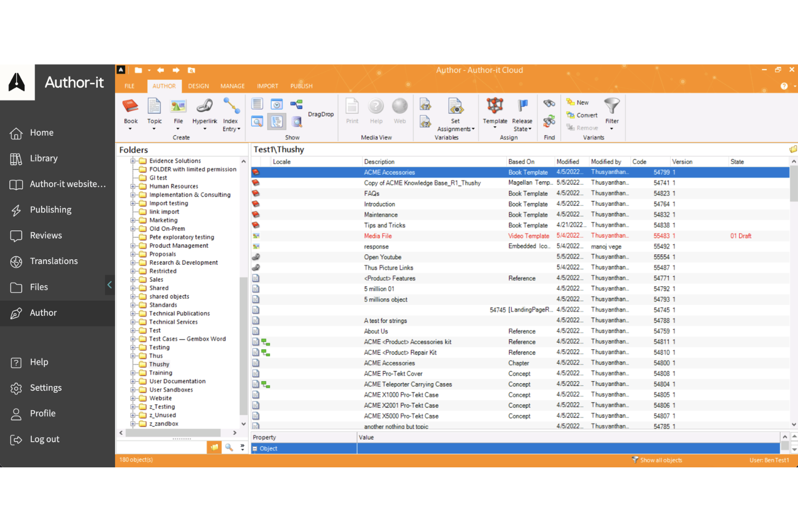798x532 pixels.
Task: Click the File picture icon in ribbon
Action: point(178,106)
